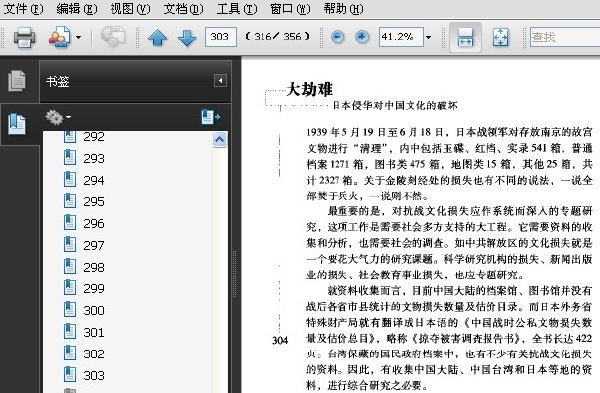Open the Bookmarks panel icon in sidebar
The image size is (600, 393).
pyautogui.click(x=17, y=124)
